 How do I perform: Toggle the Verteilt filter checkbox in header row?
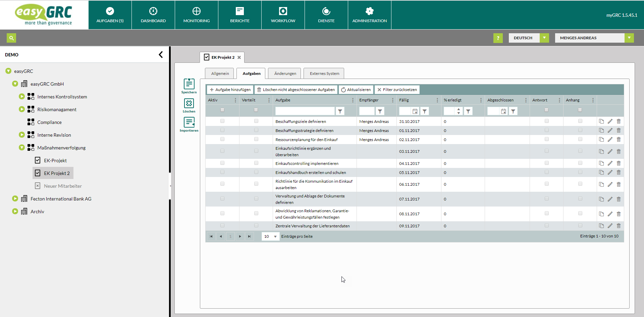coord(256,110)
